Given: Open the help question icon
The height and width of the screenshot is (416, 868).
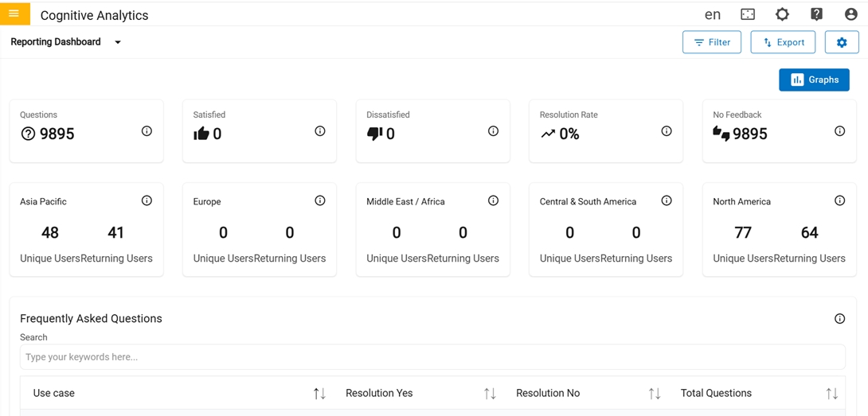Looking at the screenshot, I should pos(816,14).
